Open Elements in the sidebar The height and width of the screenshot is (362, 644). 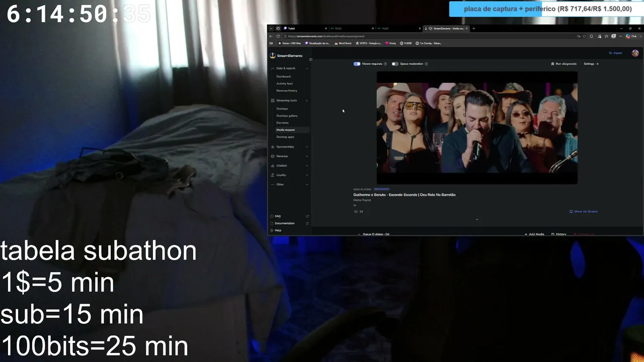point(282,123)
